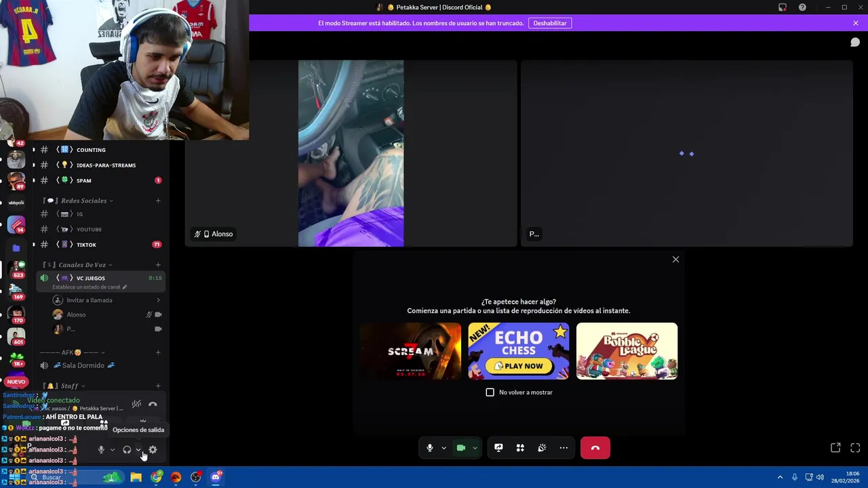
Task: Share your screen from call bar
Action: click(498, 448)
